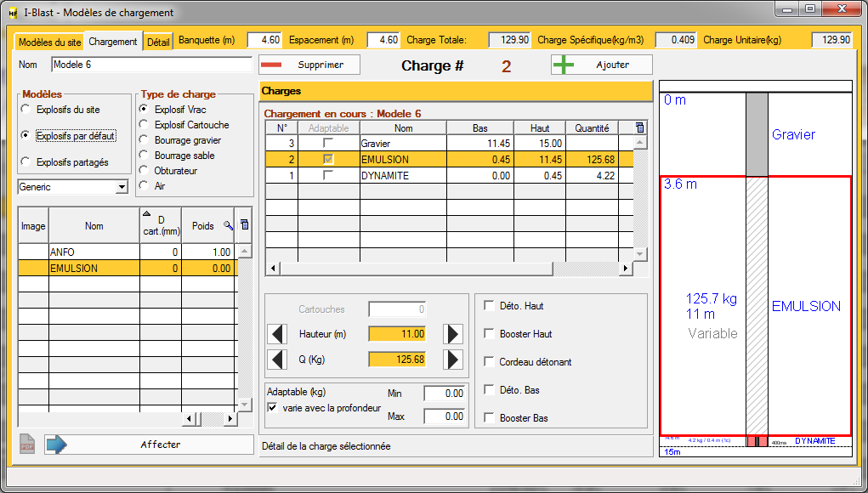This screenshot has height=493, width=868.
Task: Select ANFO row in explosives list
Action: pos(128,252)
